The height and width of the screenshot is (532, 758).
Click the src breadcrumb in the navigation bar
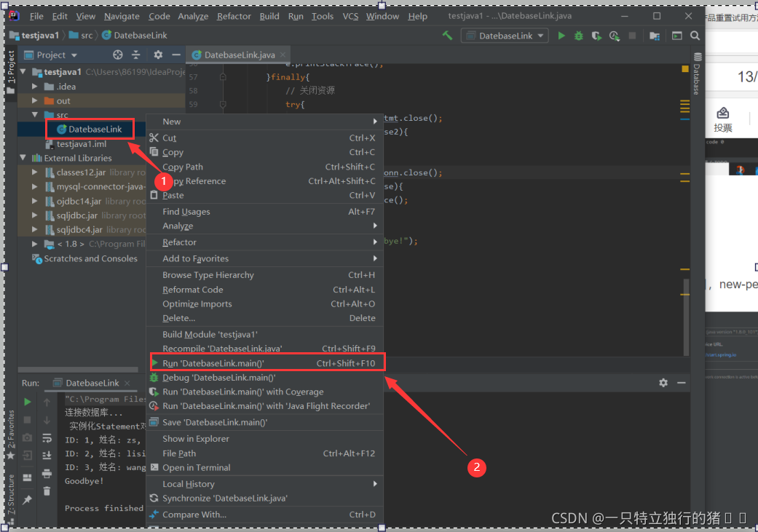coord(82,35)
